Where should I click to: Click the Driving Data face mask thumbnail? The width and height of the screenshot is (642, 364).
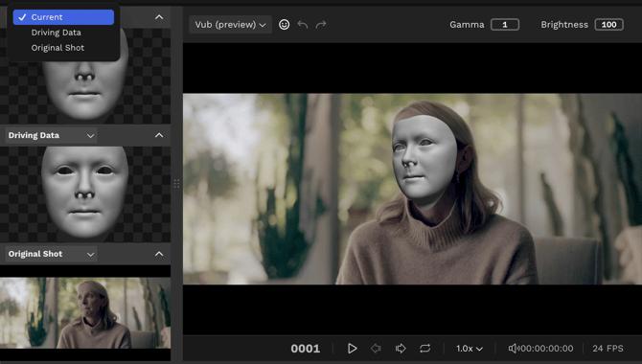coord(85,194)
